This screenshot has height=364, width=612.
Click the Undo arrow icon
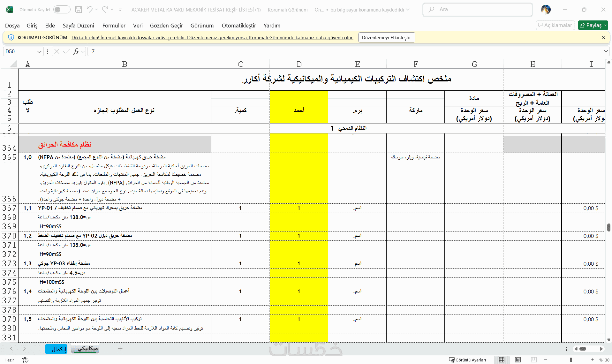(x=89, y=10)
